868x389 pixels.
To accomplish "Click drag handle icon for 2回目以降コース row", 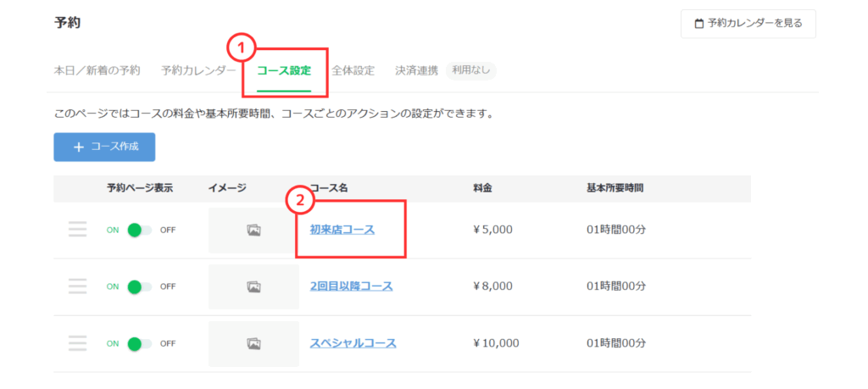I will 77,286.
